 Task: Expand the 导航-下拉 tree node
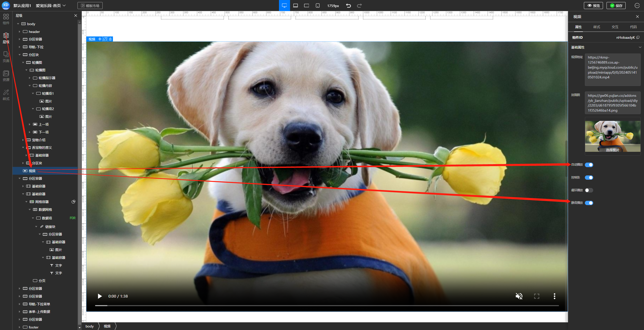(19, 47)
